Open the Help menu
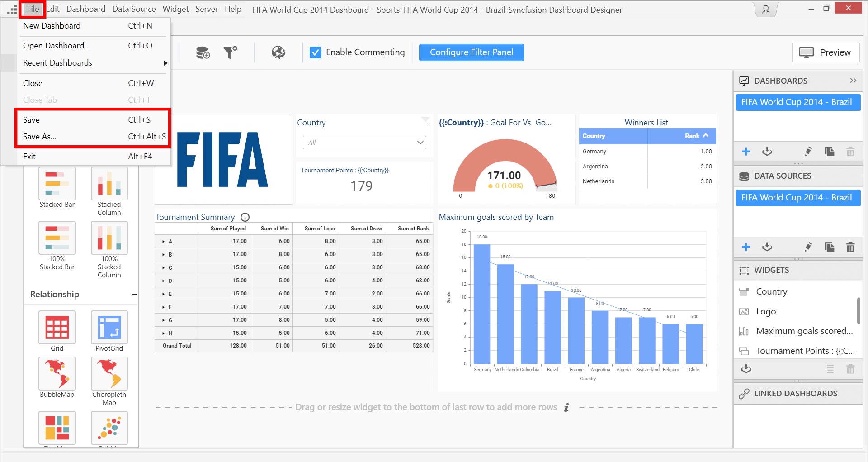The width and height of the screenshot is (868, 462). pos(233,9)
